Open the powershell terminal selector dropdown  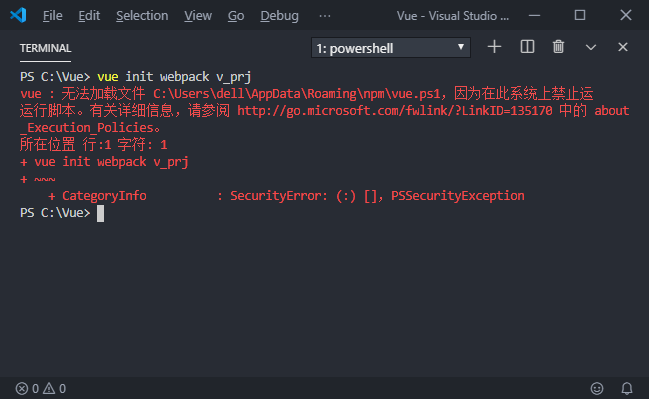[x=391, y=48]
